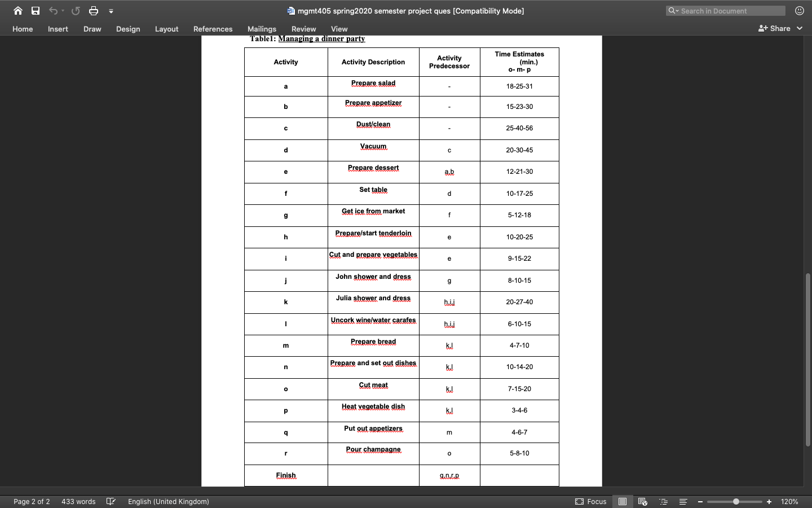Open the undo history dropdown arrow

tap(63, 11)
